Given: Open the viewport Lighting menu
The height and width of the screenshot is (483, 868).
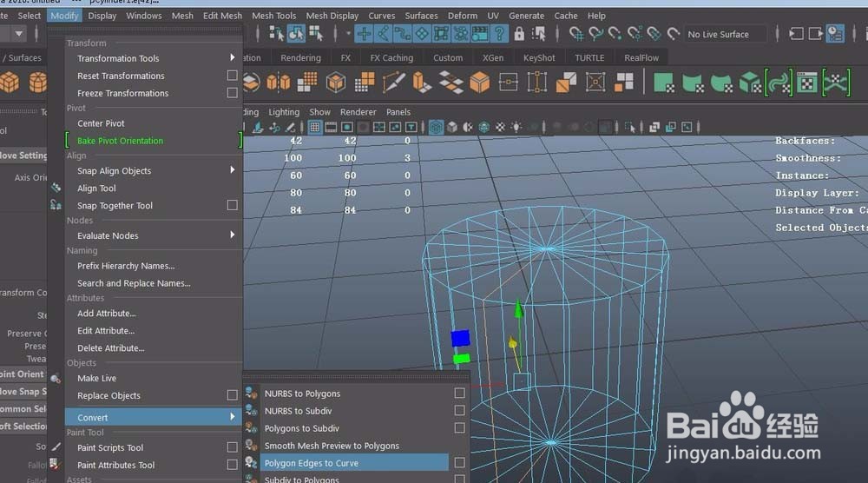Looking at the screenshot, I should pyautogui.click(x=284, y=112).
